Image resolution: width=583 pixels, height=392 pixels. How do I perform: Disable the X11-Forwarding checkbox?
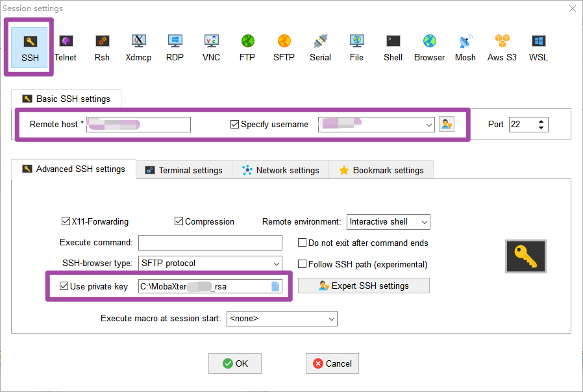pyautogui.click(x=66, y=221)
